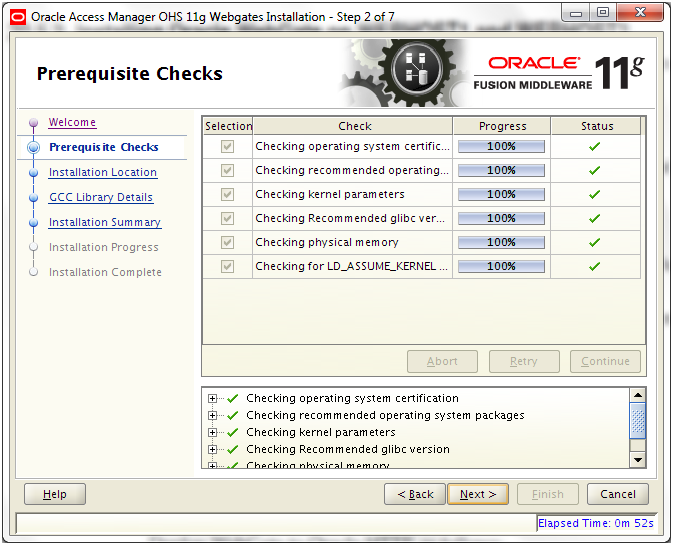The width and height of the screenshot is (673, 545).
Task: Click progress bar for physical memory check
Action: (x=501, y=243)
